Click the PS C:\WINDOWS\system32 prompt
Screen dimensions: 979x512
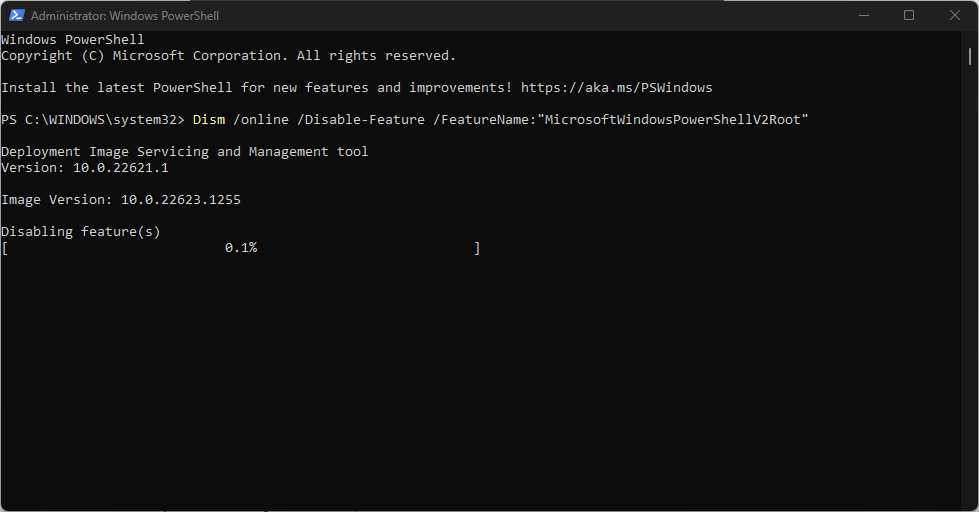tap(92, 119)
